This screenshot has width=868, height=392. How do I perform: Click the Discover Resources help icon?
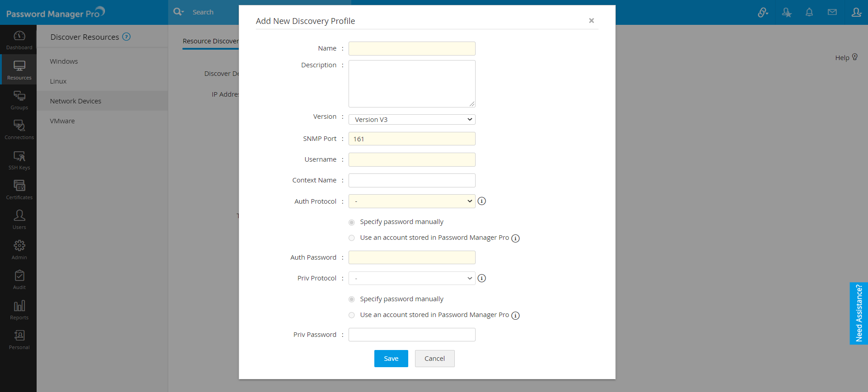(127, 37)
